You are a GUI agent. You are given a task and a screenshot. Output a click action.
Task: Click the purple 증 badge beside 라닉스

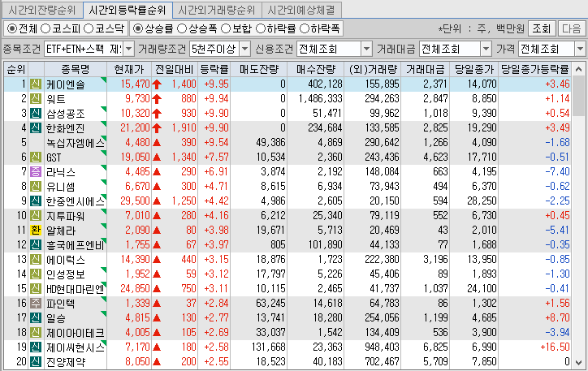(x=36, y=171)
